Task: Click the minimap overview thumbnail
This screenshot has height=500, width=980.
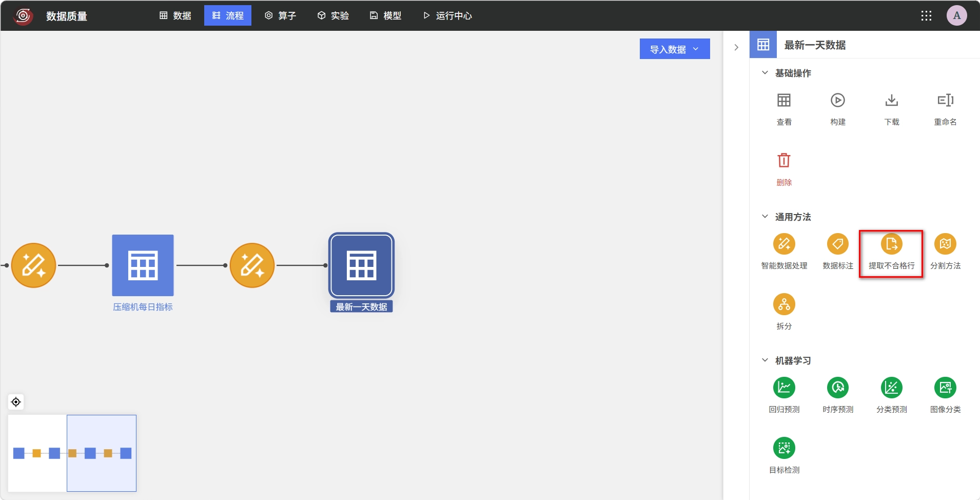Action: 72,453
